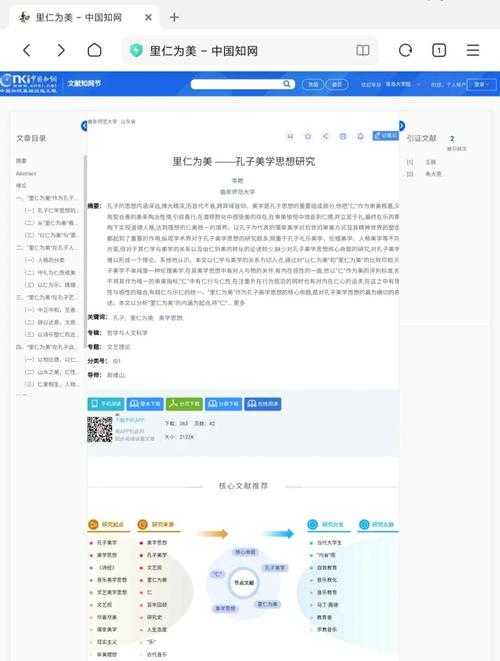Jump to Abstract in article outline

pos(26,173)
